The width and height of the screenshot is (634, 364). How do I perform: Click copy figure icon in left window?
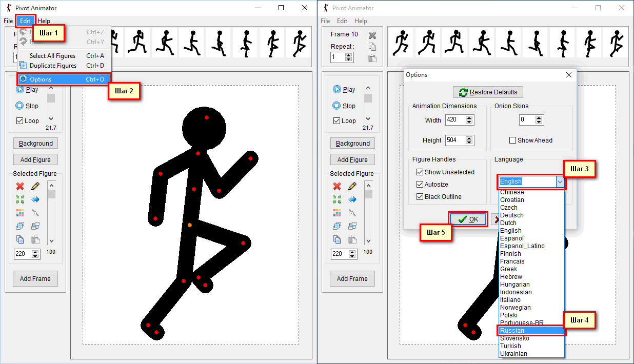(x=20, y=239)
